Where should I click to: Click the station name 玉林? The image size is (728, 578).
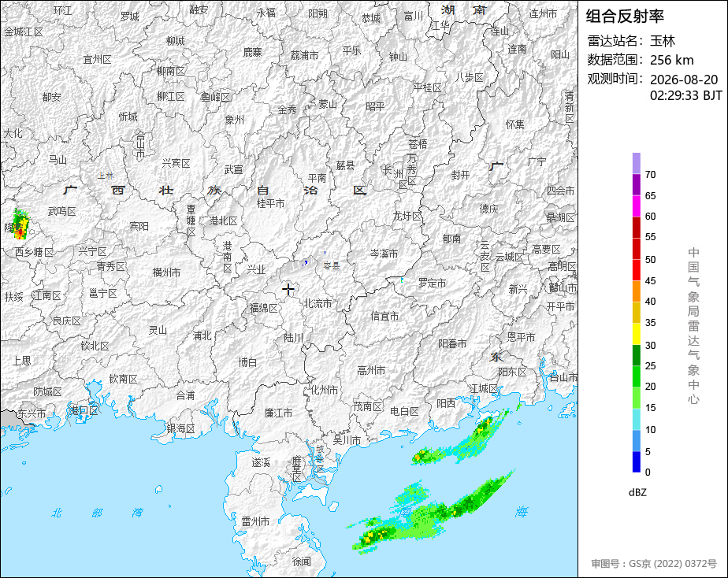[x=662, y=41]
